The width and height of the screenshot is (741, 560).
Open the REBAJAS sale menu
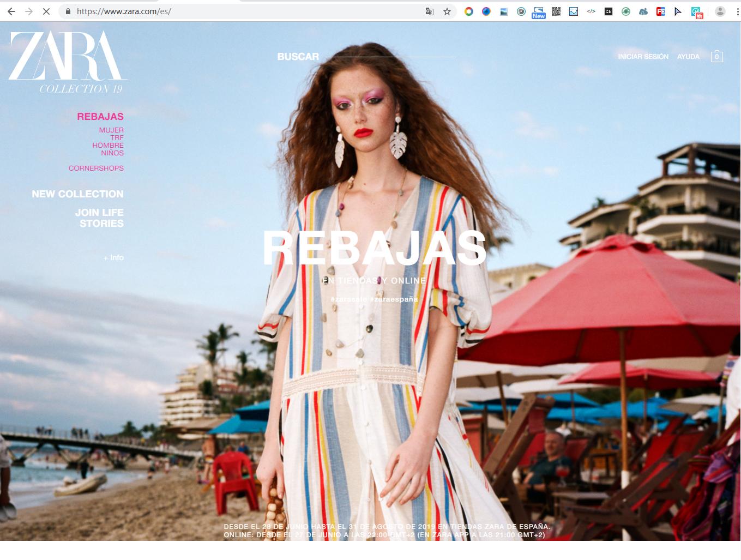100,117
